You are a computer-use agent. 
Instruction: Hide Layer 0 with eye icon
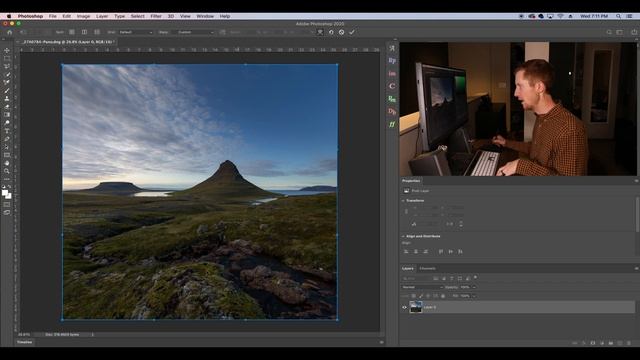404,307
